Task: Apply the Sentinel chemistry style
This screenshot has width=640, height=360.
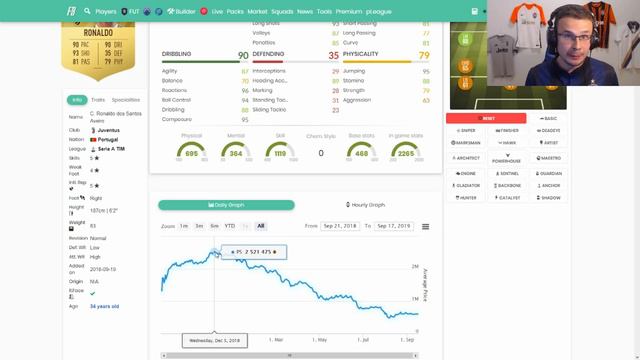Action: [x=507, y=173]
